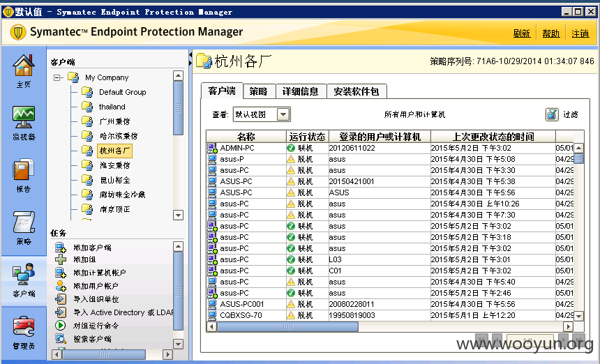Image resolution: width=600 pixels, height=364 pixels.
Task: Click the client table scroll down arrow
Action: tap(578, 316)
